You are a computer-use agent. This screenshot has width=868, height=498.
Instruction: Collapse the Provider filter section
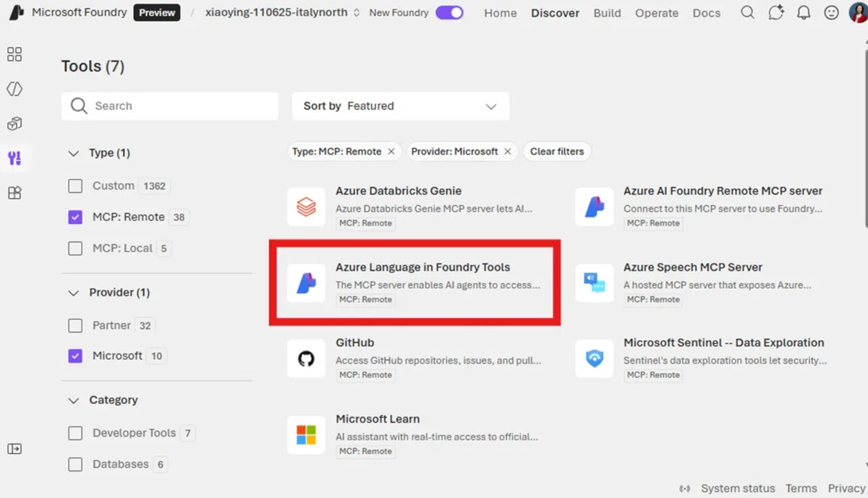pos(73,293)
